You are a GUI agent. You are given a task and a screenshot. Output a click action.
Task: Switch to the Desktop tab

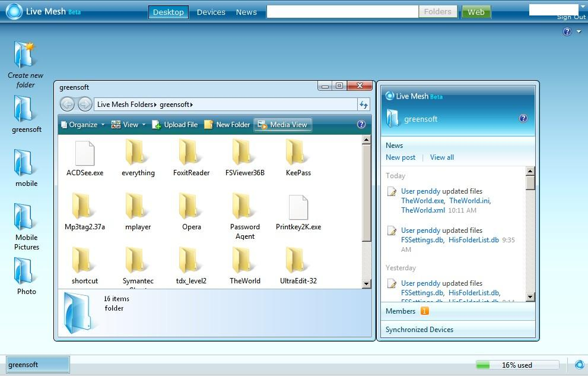tap(169, 12)
